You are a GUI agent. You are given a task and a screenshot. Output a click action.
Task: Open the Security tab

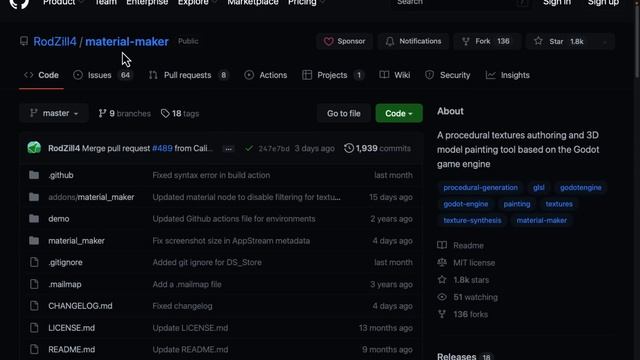tap(448, 75)
